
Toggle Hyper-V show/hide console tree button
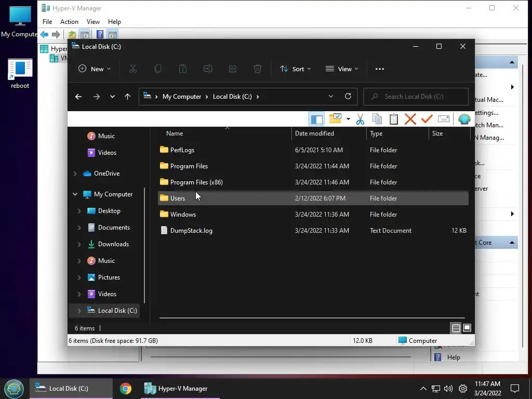coord(85,34)
